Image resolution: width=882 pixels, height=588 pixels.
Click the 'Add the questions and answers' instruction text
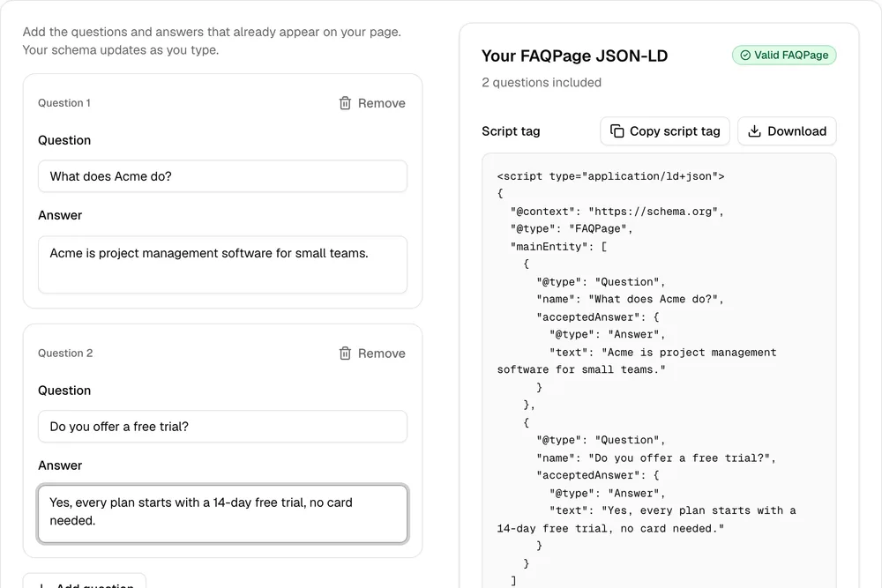pyautogui.click(x=212, y=32)
